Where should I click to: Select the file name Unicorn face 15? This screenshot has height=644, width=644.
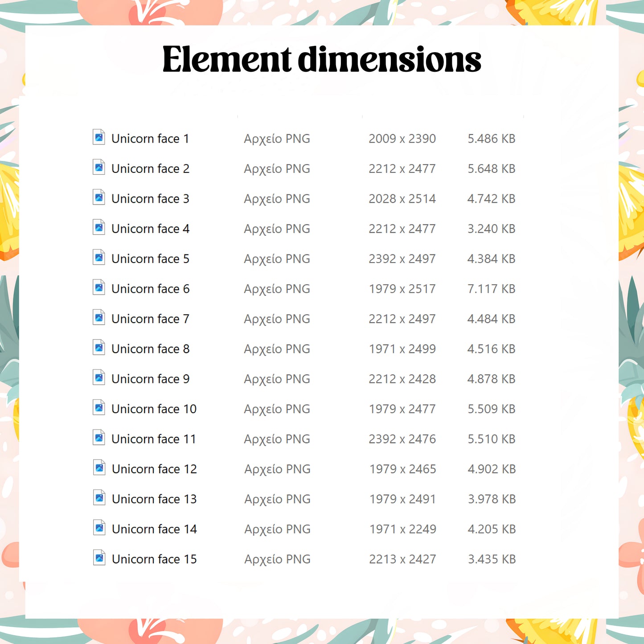point(154,559)
